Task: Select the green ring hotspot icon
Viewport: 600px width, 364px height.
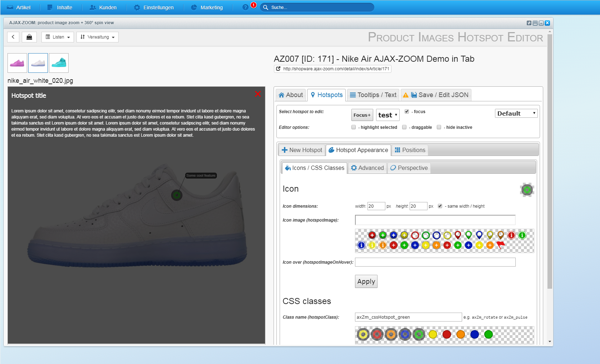Action: 426,235
